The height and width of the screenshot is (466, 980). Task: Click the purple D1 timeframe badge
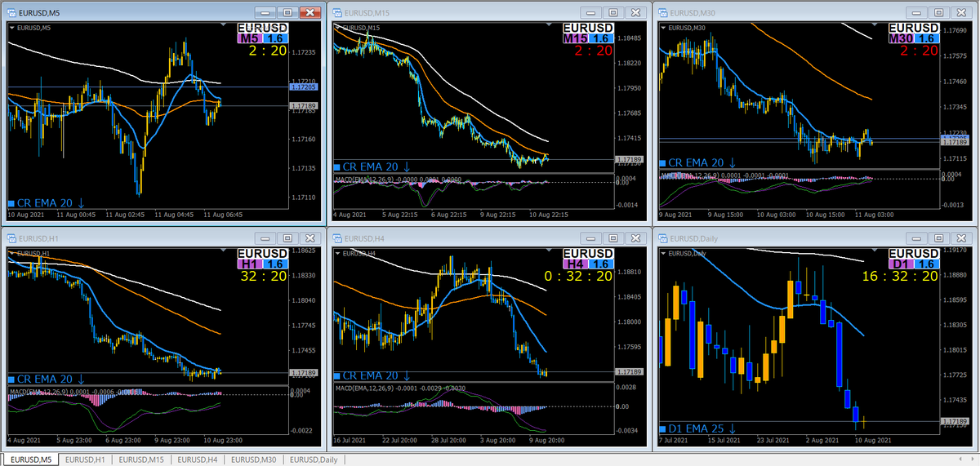pos(901,264)
